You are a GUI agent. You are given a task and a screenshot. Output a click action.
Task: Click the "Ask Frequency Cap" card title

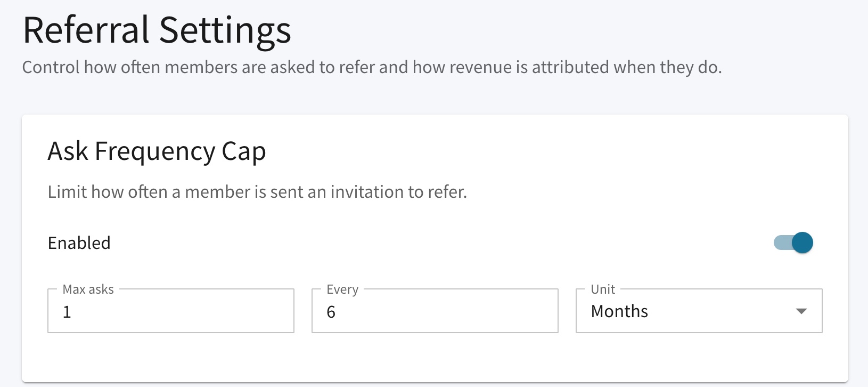157,151
